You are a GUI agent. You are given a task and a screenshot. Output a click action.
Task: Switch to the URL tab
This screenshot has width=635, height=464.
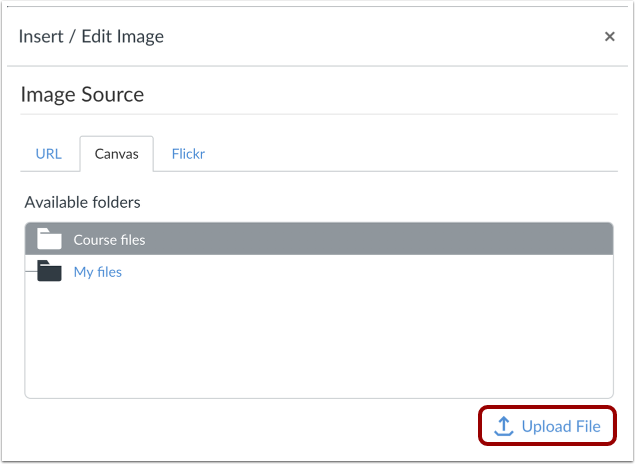click(x=49, y=154)
